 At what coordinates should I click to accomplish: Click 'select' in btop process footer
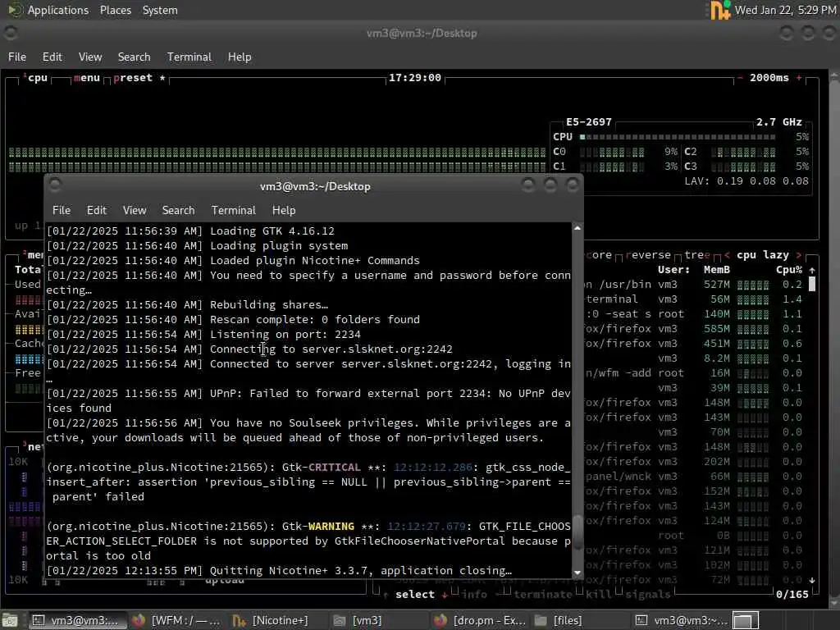point(414,594)
